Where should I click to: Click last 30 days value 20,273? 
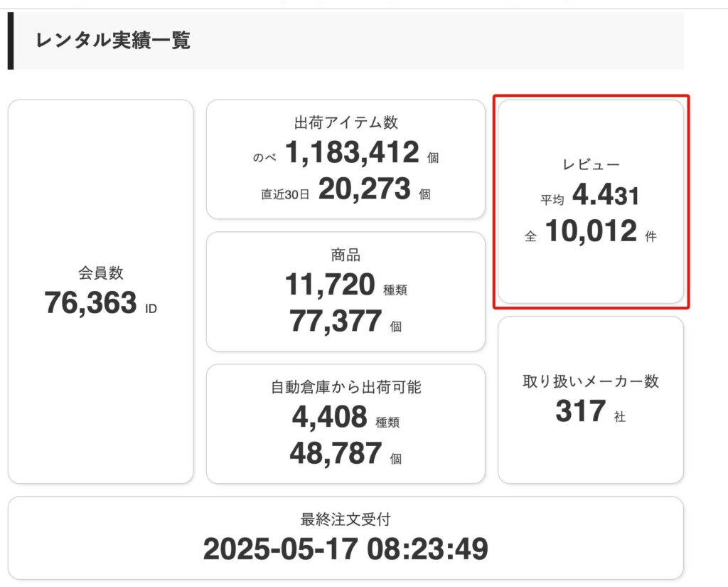click(365, 189)
